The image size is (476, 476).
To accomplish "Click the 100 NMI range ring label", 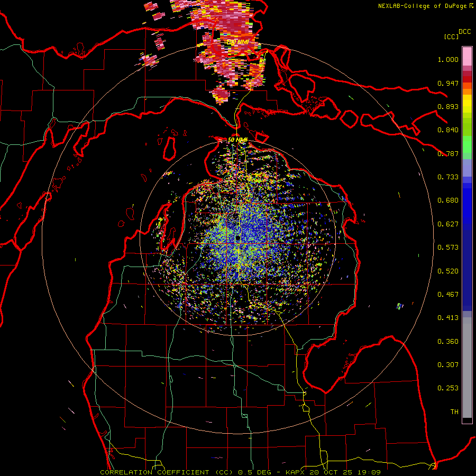I will (x=238, y=42).
